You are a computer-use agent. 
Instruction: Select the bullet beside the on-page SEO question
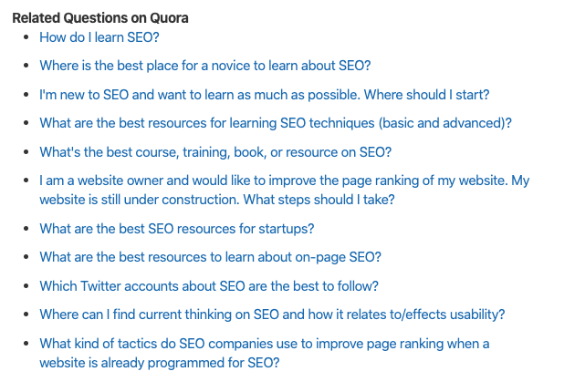pyautogui.click(x=26, y=257)
